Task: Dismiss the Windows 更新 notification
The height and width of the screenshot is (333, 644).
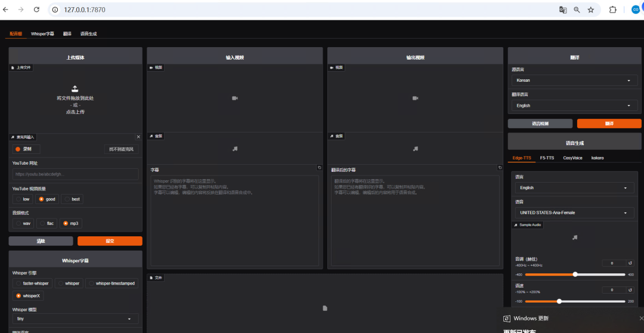Action: [x=641, y=318]
